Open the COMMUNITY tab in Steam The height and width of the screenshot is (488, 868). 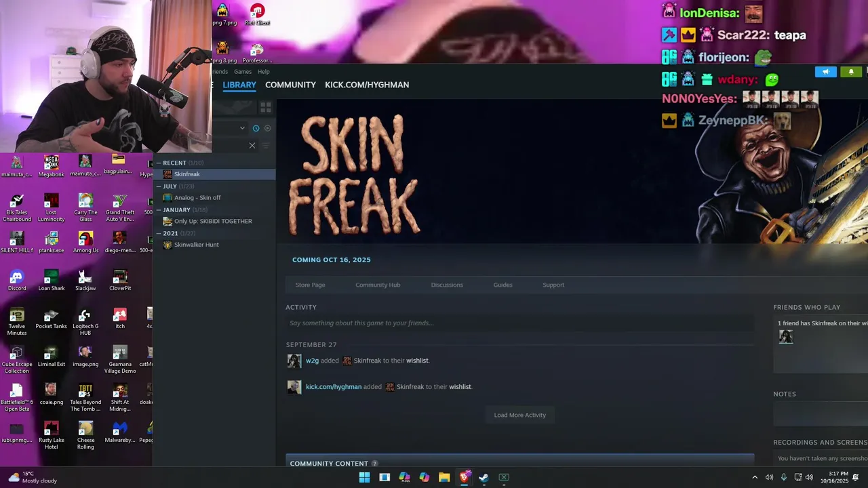pos(290,85)
